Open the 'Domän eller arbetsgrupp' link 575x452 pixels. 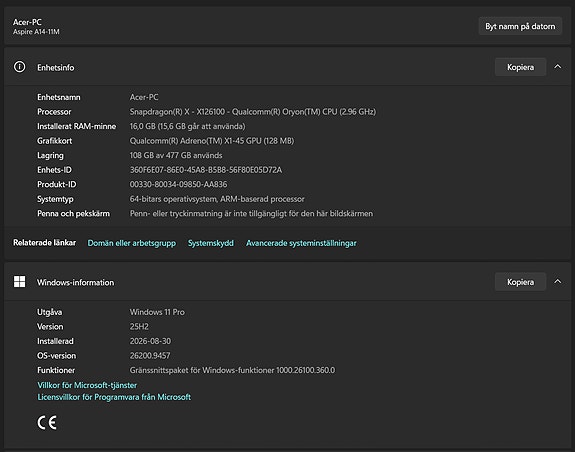(x=132, y=243)
